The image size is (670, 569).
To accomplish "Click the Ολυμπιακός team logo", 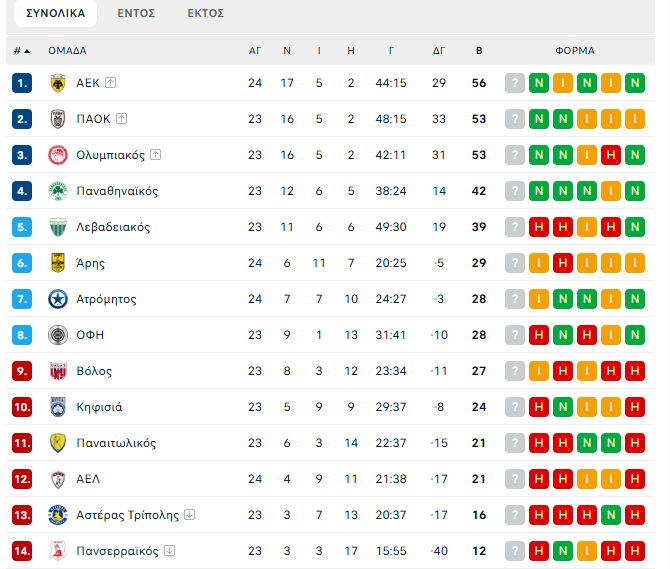I will 57,155.
